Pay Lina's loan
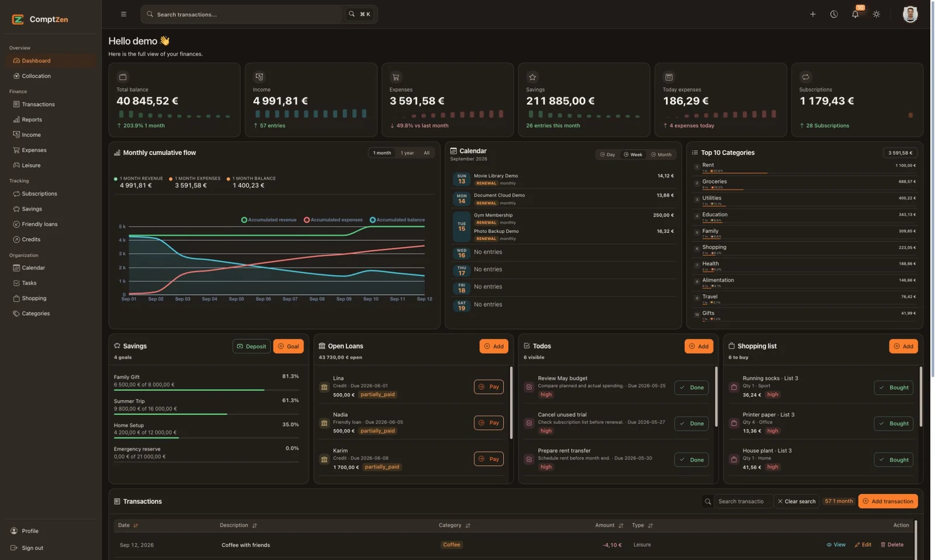This screenshot has height=560, width=935. click(489, 387)
